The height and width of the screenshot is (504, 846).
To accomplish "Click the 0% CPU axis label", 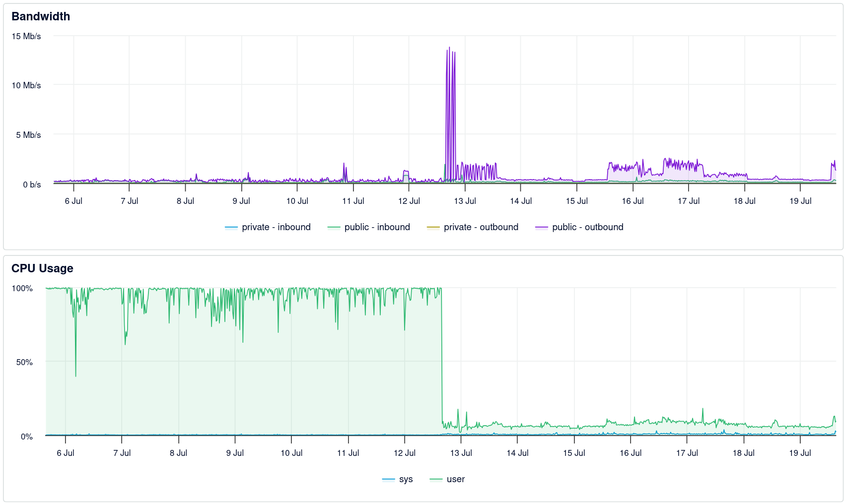I will pyautogui.click(x=27, y=437).
